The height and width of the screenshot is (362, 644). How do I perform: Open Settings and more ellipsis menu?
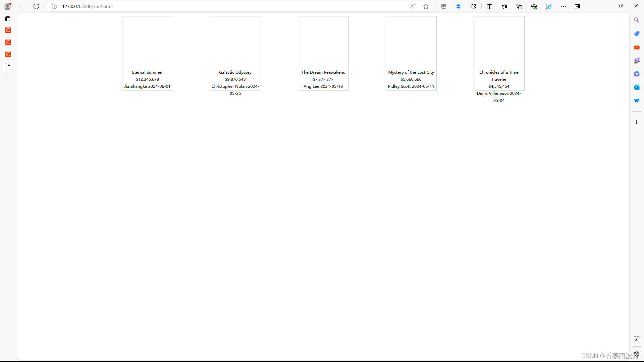pos(563,6)
